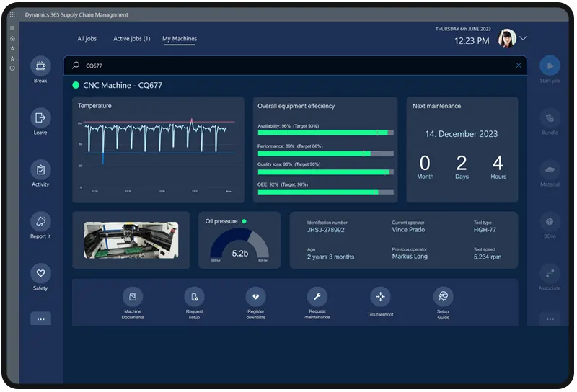Click the Report it bell icon

click(40, 221)
